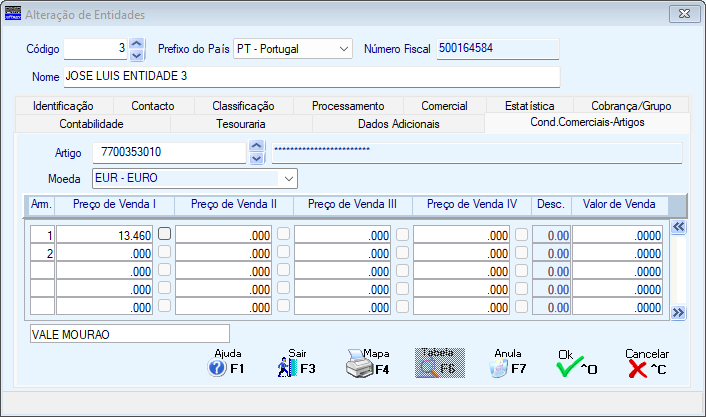This screenshot has height=417, width=706.
Task: Open the Moeda EUR - EURO dropdown
Action: pos(289,179)
